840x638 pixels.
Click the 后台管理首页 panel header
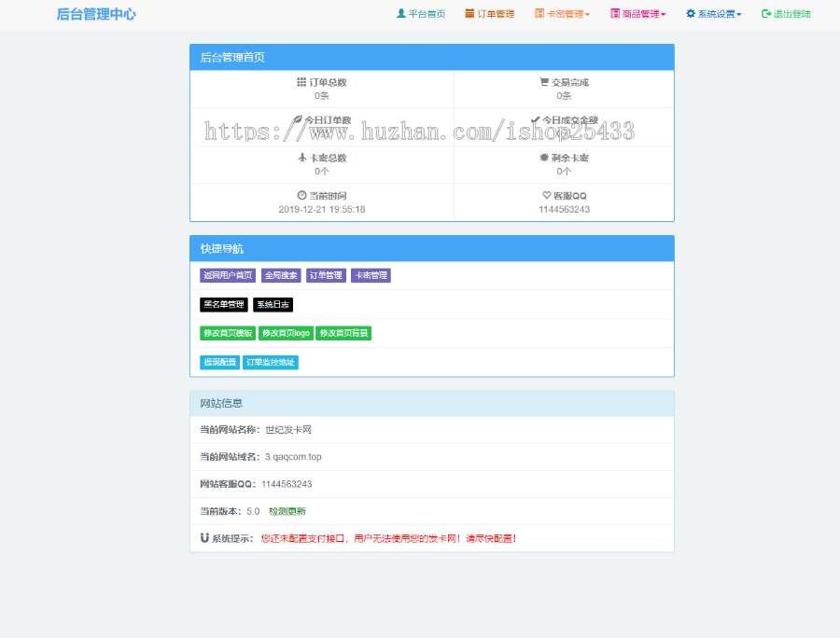[x=432, y=57]
